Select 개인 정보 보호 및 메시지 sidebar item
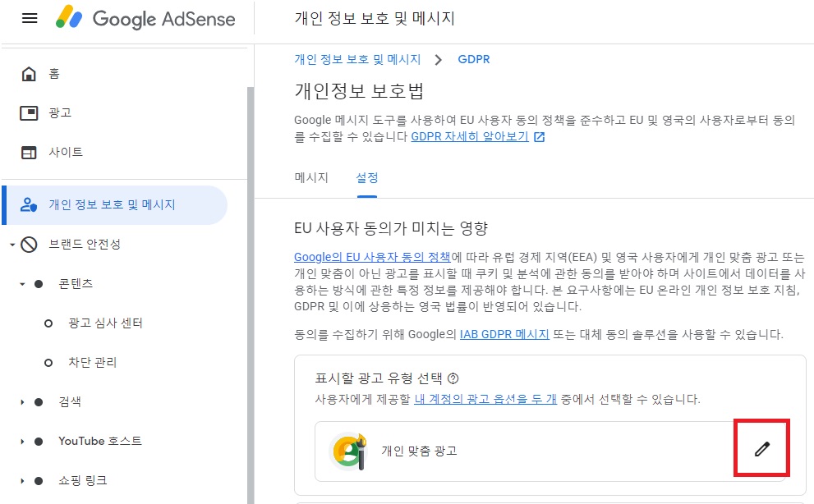 pos(115,205)
